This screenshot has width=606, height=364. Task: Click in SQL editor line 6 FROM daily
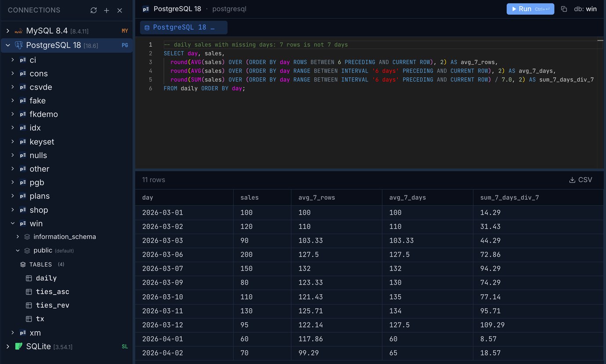pos(204,88)
